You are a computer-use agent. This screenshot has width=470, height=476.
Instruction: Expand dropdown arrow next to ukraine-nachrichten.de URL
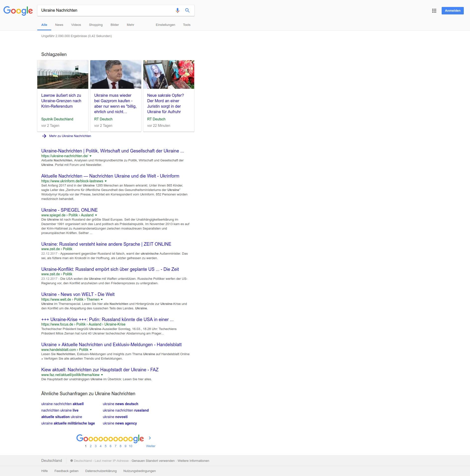point(91,156)
